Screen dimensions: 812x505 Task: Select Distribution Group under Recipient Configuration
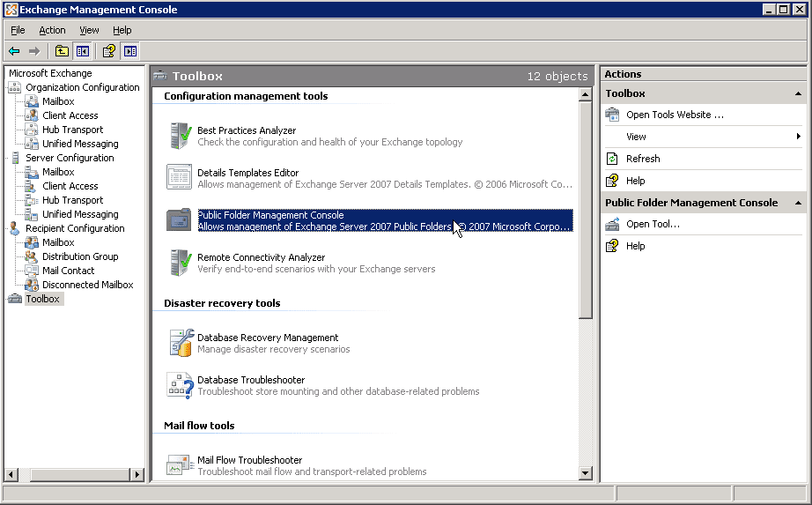[80, 256]
